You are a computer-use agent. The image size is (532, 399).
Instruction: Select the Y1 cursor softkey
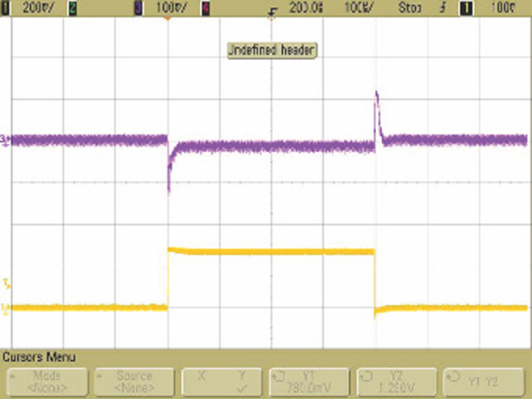pos(309,382)
